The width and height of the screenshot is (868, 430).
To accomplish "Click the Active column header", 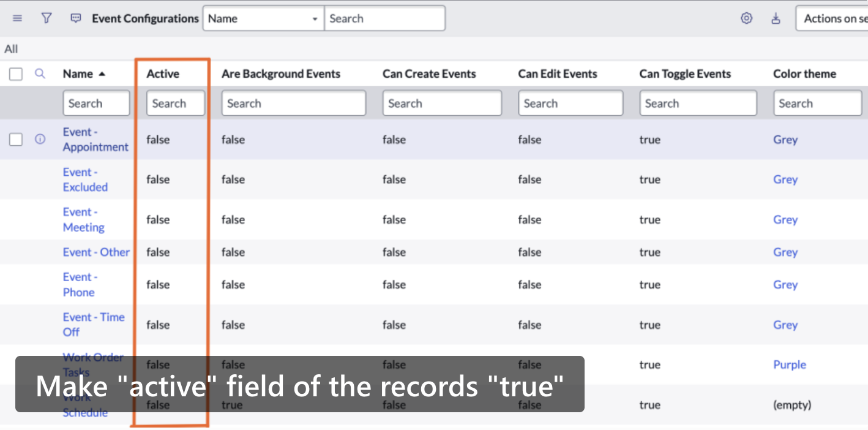I will coord(163,74).
